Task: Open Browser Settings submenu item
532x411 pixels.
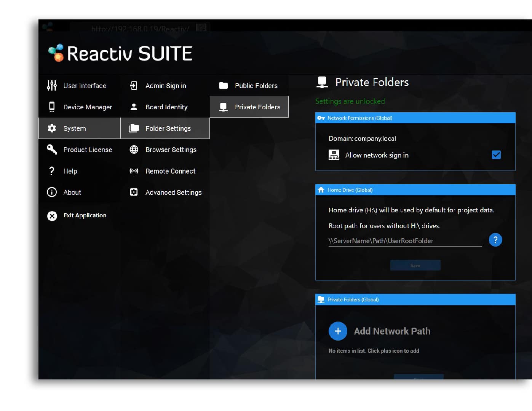Action: point(165,150)
